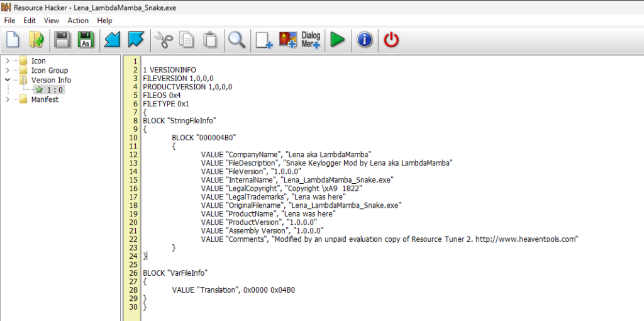Open Find with the magnifier icon
644x321 pixels.
tap(237, 40)
